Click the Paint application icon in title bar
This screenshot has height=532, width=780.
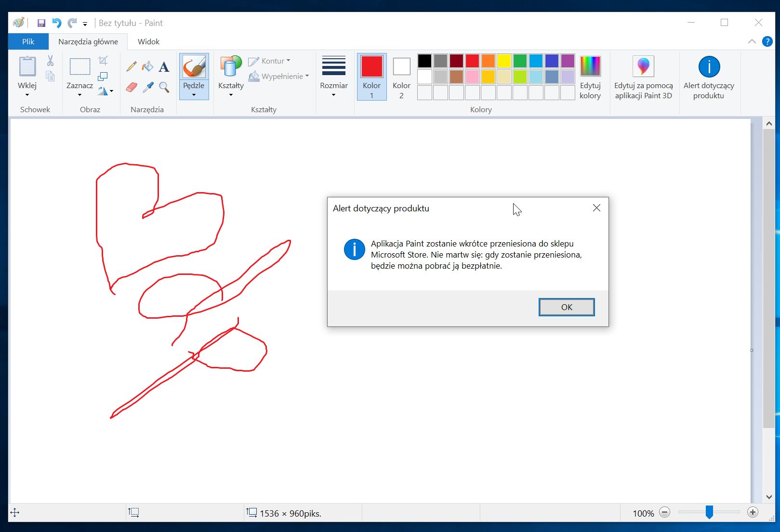[x=19, y=23]
